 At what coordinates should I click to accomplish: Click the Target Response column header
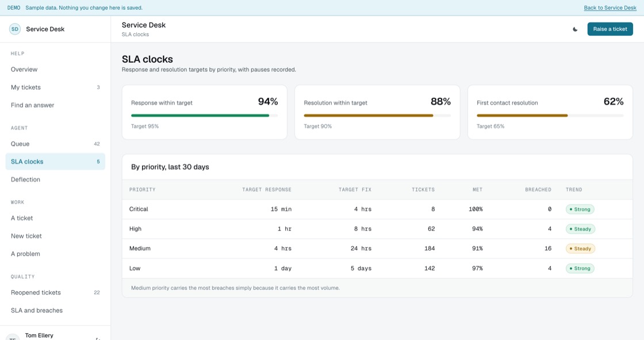click(x=267, y=189)
